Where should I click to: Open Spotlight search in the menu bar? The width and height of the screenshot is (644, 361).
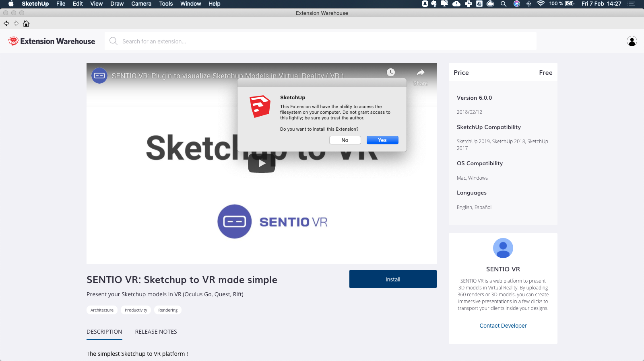click(x=504, y=4)
